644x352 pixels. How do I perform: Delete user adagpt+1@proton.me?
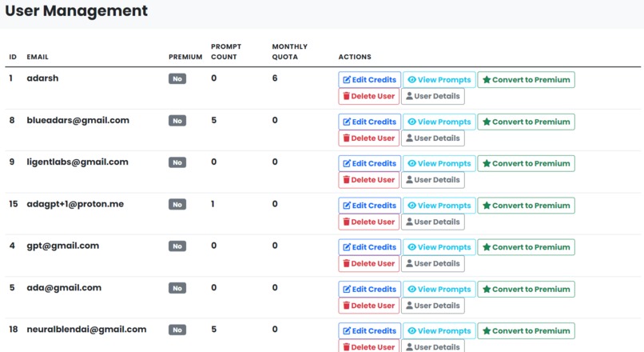click(x=369, y=222)
